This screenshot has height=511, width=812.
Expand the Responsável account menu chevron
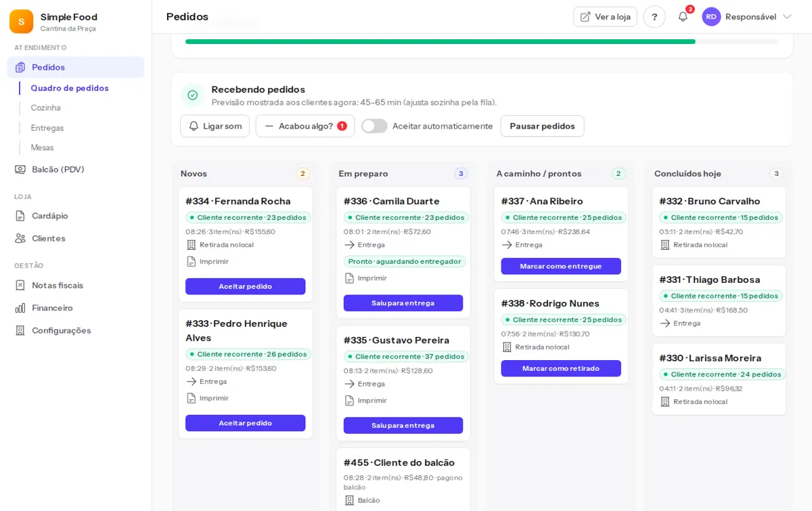point(787,17)
